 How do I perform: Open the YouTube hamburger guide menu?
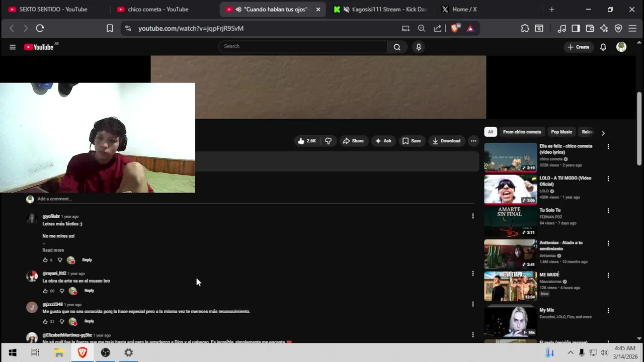tap(13, 47)
